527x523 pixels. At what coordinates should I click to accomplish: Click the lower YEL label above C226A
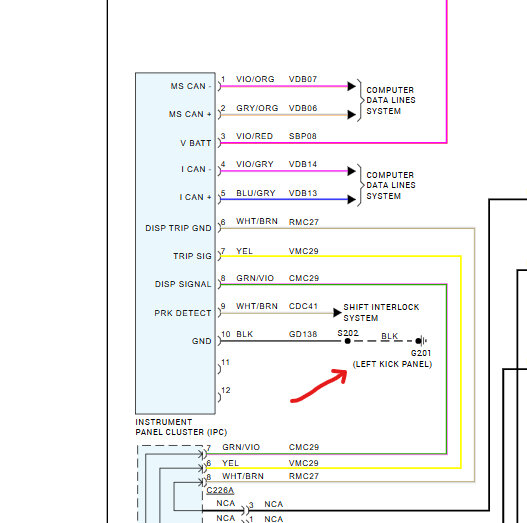tap(230, 463)
